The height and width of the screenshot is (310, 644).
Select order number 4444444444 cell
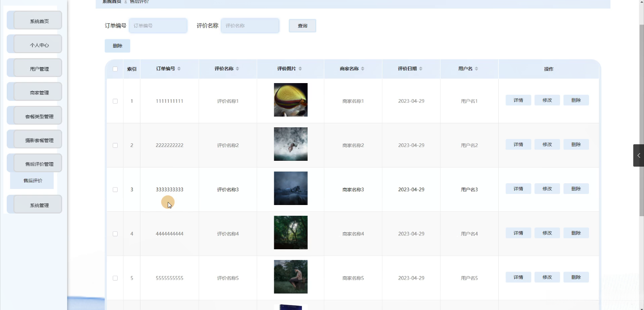tap(169, 234)
